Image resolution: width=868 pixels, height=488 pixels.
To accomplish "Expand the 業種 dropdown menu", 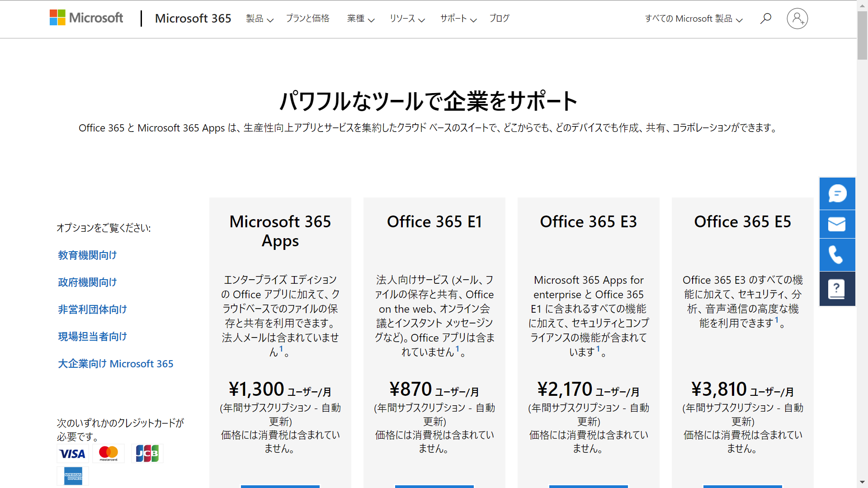I will (361, 19).
